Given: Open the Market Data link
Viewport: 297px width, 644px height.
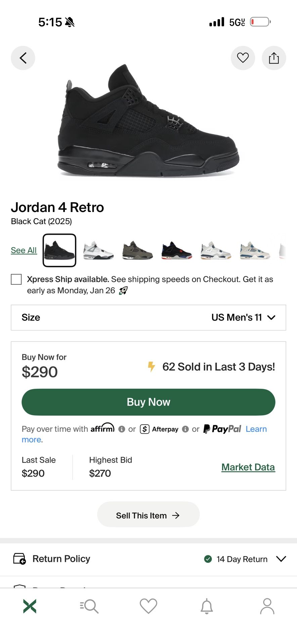Looking at the screenshot, I should tap(248, 467).
